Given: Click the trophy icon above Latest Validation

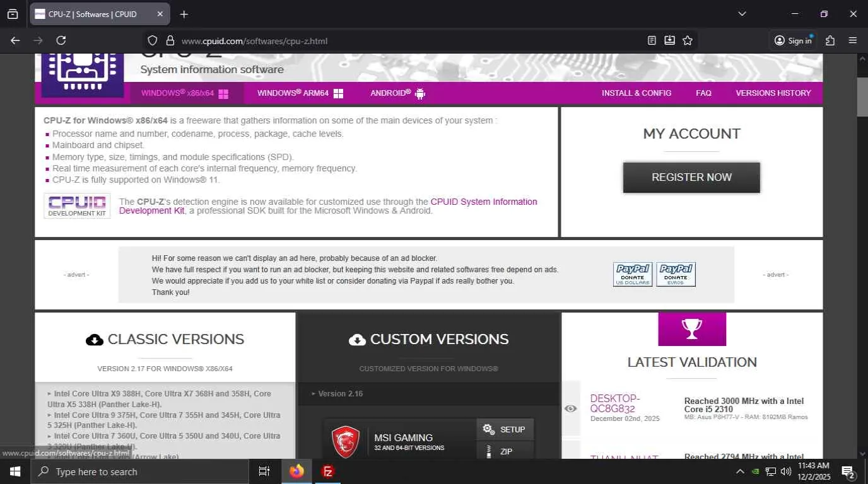Looking at the screenshot, I should coord(692,329).
